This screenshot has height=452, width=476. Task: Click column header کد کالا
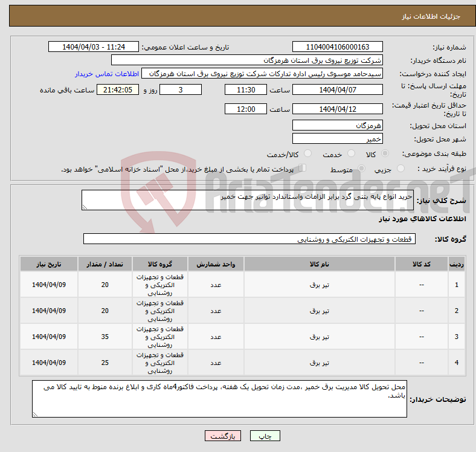point(422,264)
